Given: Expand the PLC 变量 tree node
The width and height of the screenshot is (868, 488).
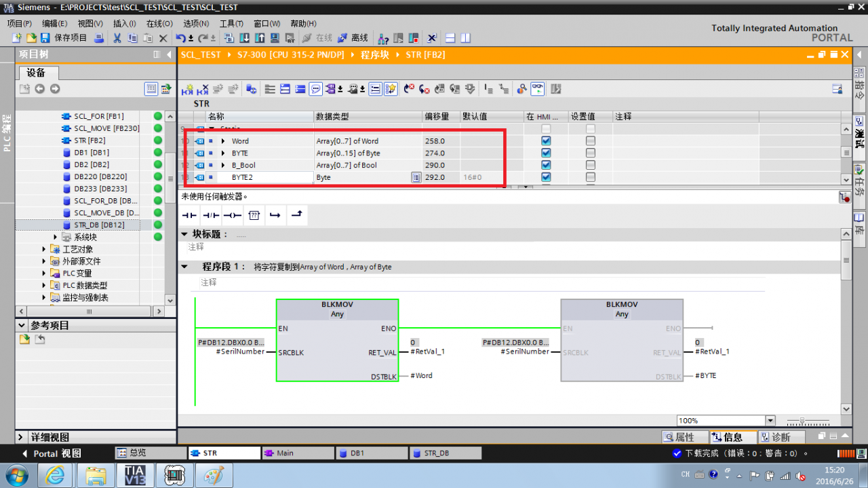Looking at the screenshot, I should [x=45, y=274].
